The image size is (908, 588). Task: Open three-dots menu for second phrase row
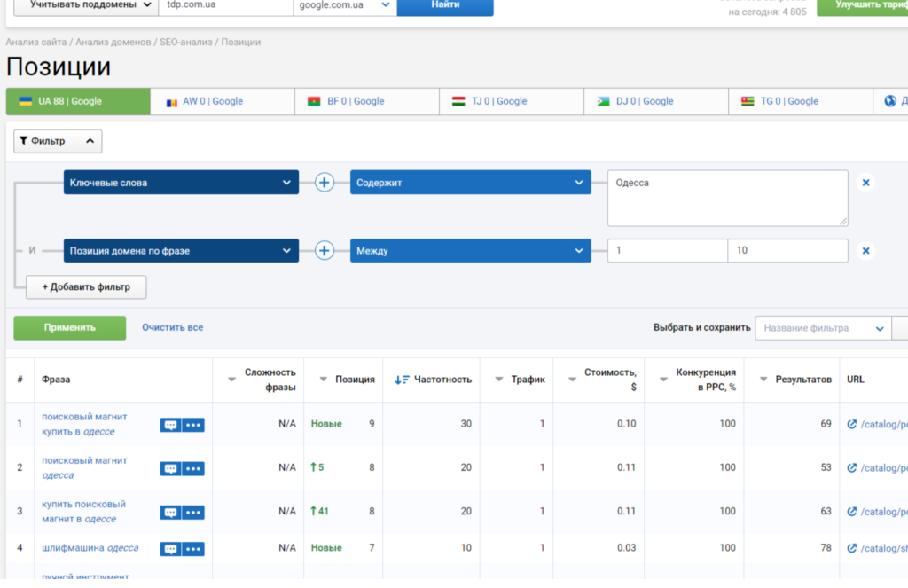193,468
